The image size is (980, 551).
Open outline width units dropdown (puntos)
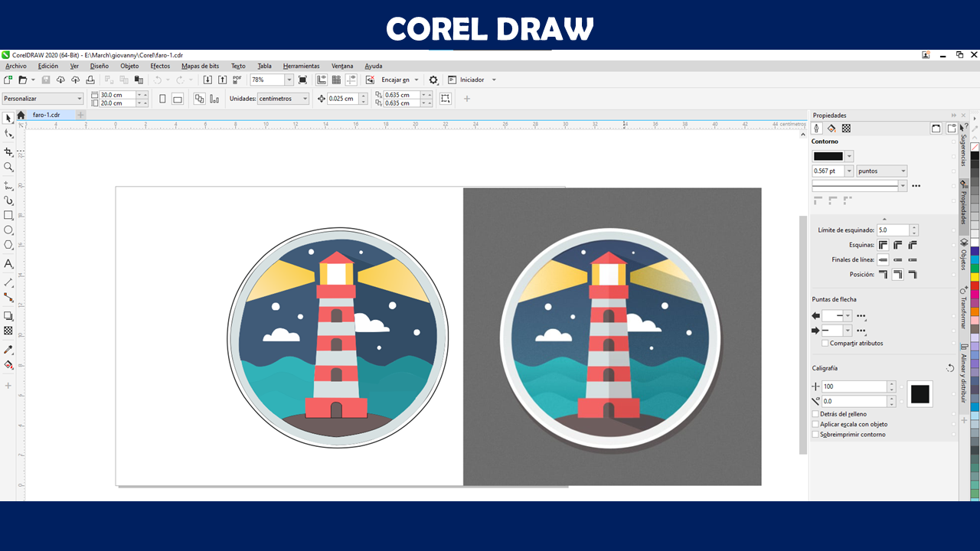[903, 171]
